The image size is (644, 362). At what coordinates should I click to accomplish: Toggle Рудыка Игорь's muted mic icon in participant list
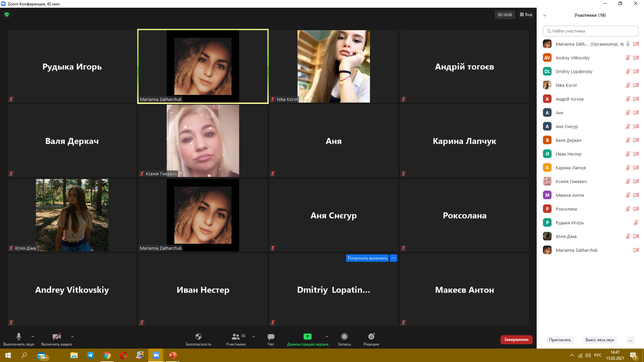636,223
